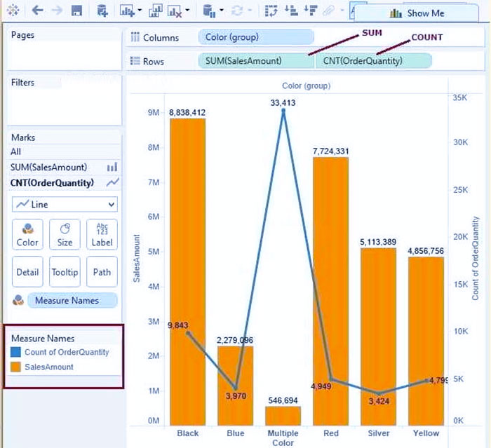
Task: Open the New Worksheet dropdown arrow
Action: tap(140, 11)
